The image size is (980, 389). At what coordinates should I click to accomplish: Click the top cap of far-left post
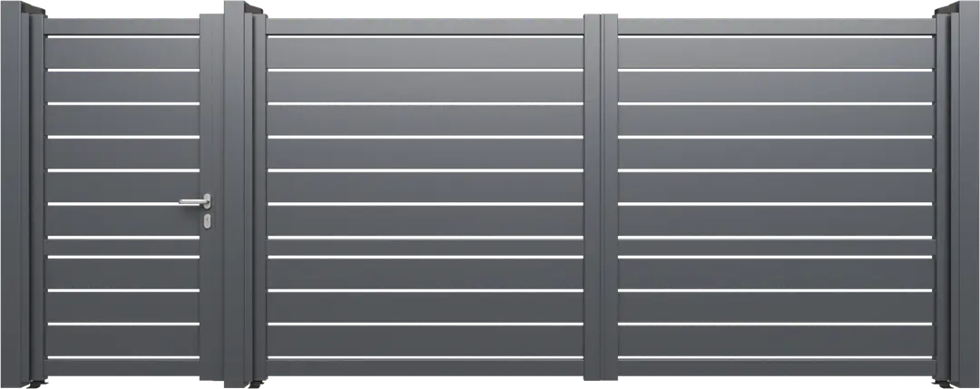[x=18, y=9]
